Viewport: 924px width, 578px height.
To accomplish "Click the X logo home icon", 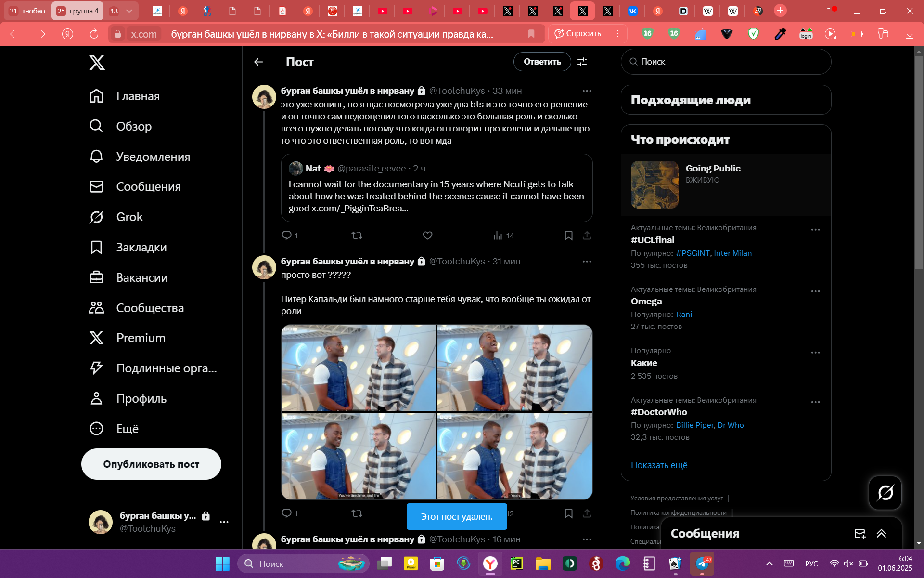I will (x=97, y=62).
